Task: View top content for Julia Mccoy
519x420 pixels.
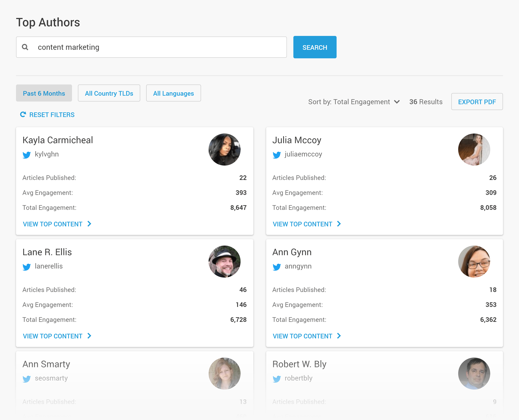Action: tap(307, 224)
